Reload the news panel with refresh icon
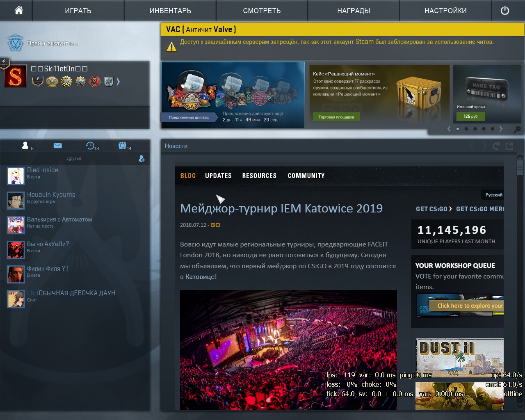 (496, 146)
